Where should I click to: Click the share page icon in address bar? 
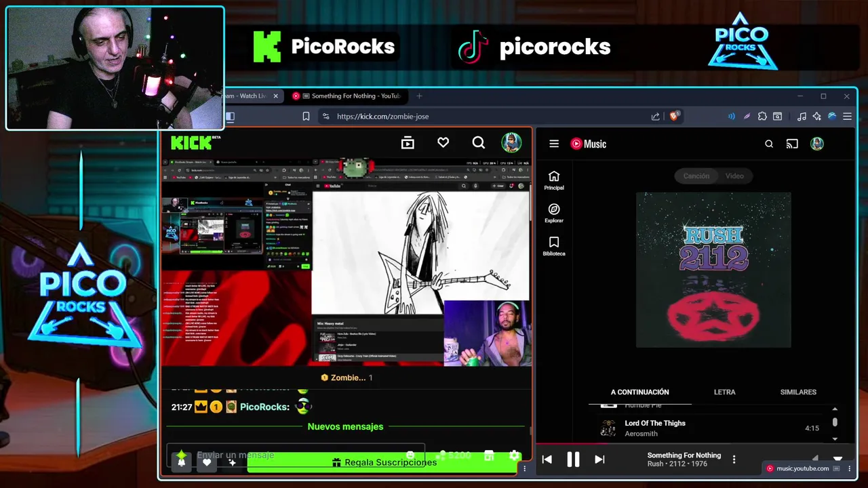tap(655, 117)
